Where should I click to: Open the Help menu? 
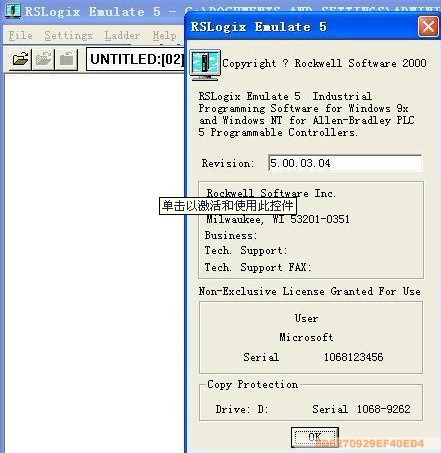point(164,35)
